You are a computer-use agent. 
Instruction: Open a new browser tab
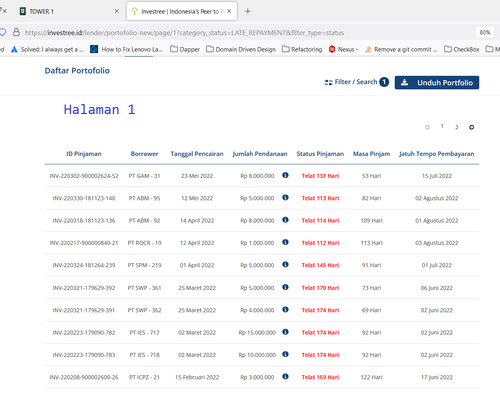(x=248, y=11)
